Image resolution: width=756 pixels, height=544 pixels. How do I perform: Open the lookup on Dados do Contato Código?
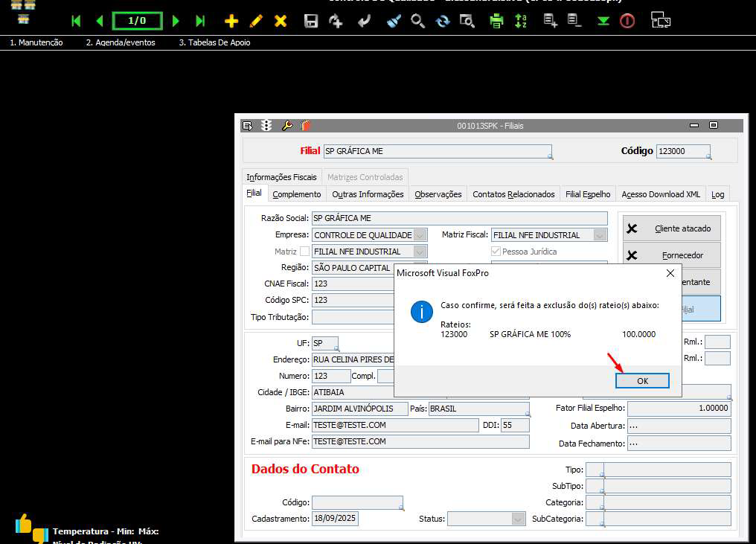tap(401, 508)
